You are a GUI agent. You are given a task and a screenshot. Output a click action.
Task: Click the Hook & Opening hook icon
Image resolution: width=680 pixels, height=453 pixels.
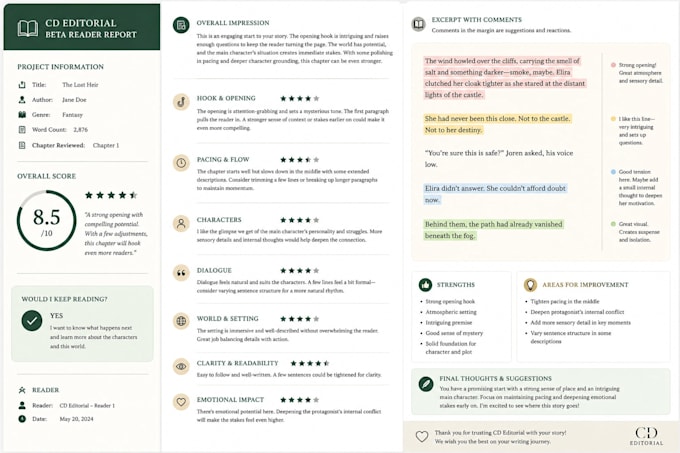(181, 102)
